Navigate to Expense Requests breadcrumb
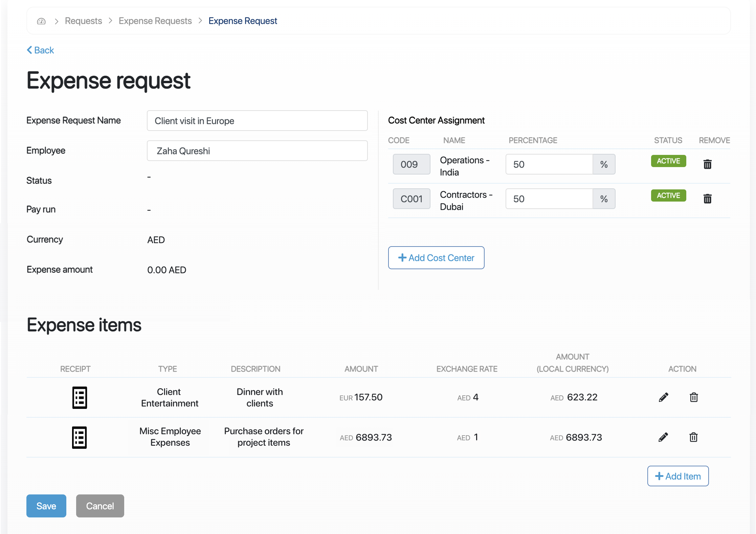Image resolution: width=756 pixels, height=534 pixels. pos(155,21)
